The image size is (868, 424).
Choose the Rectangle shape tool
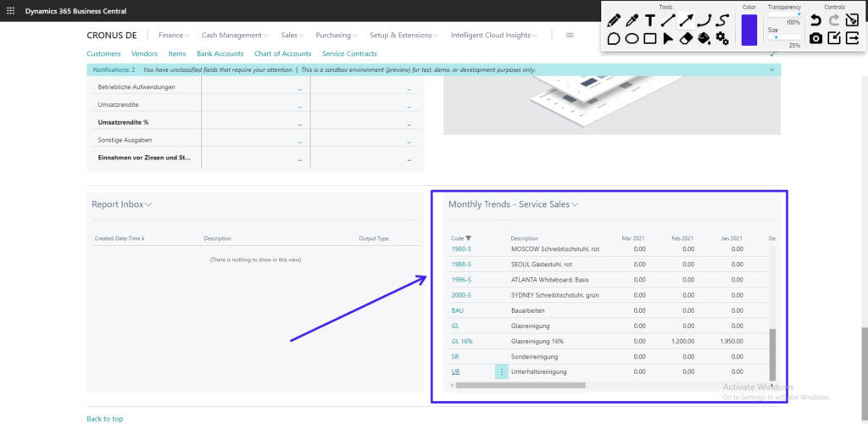(649, 39)
